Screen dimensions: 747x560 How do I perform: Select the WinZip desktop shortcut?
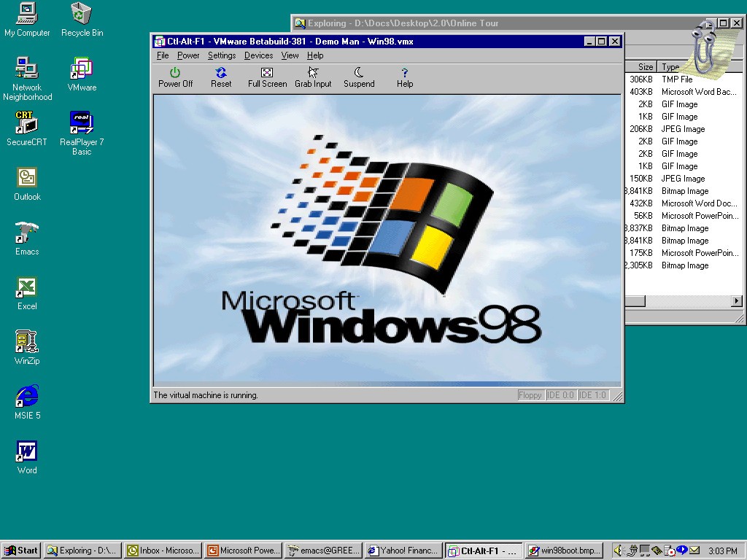click(x=27, y=348)
